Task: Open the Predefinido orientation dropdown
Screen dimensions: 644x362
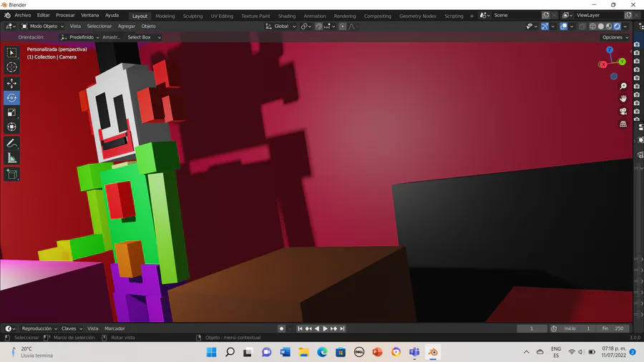Action: [79, 37]
